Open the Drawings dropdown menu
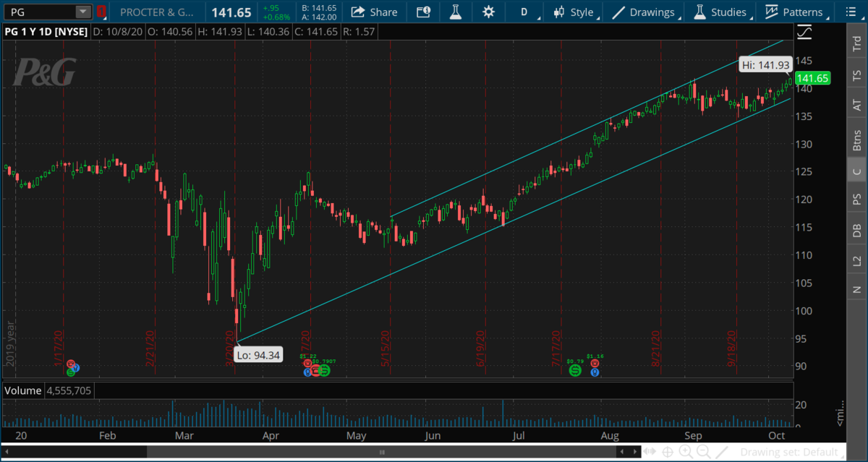 (645, 12)
